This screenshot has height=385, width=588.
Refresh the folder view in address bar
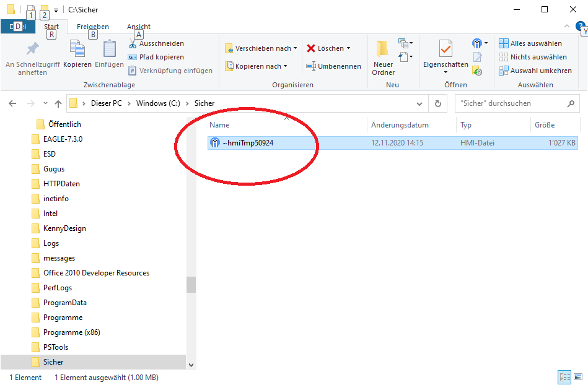[438, 104]
